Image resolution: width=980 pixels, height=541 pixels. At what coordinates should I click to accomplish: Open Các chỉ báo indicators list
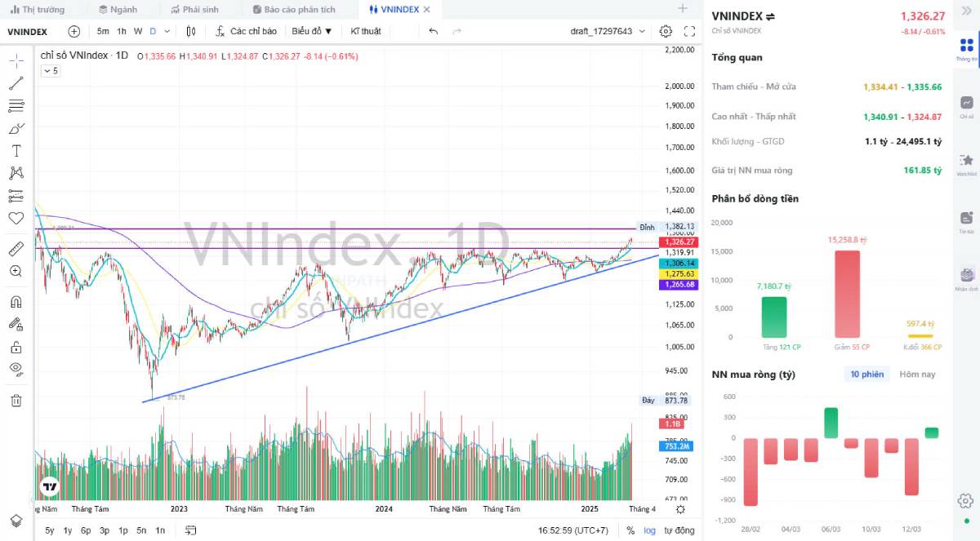[246, 31]
